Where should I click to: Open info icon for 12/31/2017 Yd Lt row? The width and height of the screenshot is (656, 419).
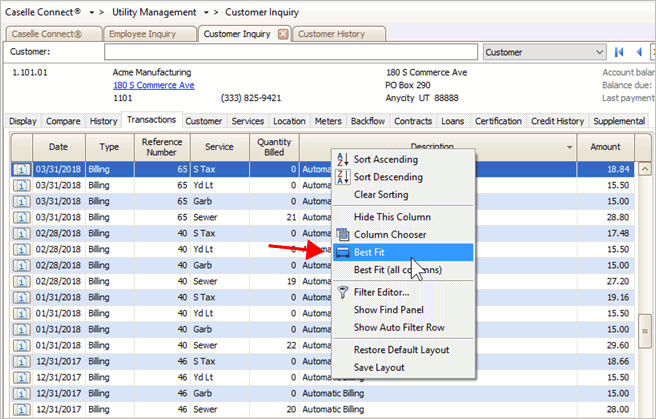point(21,377)
